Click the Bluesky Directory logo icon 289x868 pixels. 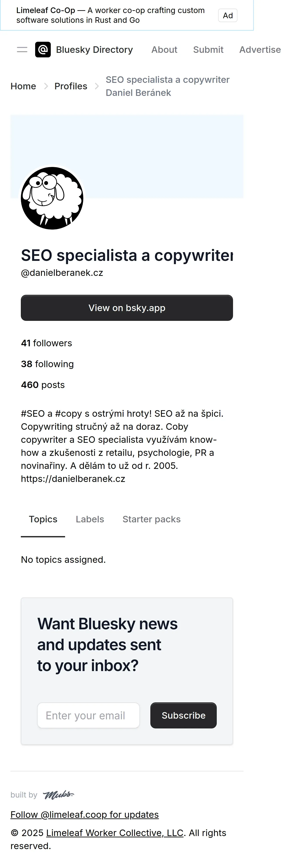click(43, 50)
